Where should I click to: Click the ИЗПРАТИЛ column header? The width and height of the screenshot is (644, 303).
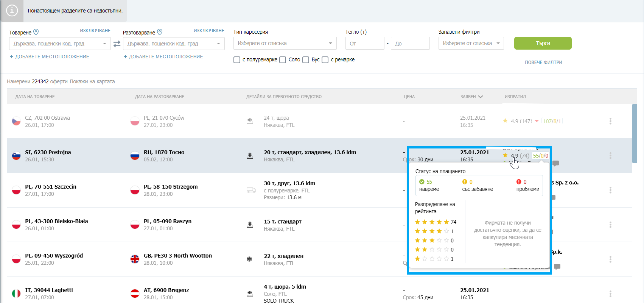coord(515,97)
